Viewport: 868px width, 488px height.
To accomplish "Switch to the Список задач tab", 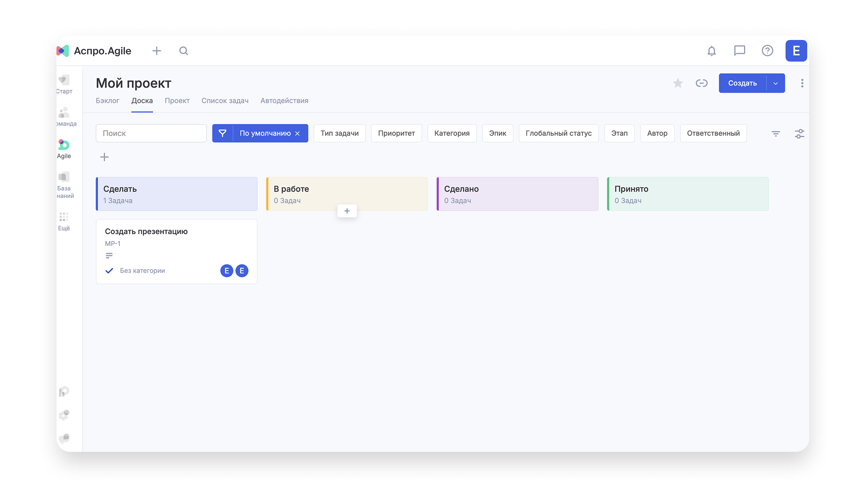I will click(x=225, y=101).
